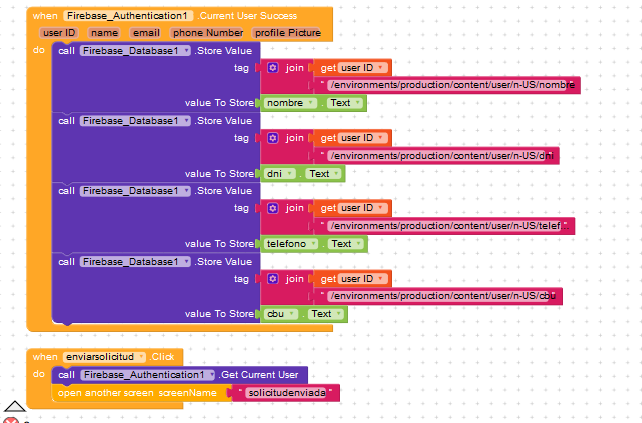Select the phone Number event parameter
Screen dimensions: 642x423
click(208, 33)
